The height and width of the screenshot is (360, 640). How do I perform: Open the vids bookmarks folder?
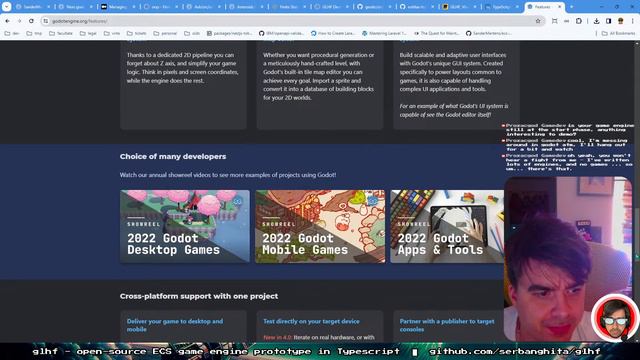192,33
